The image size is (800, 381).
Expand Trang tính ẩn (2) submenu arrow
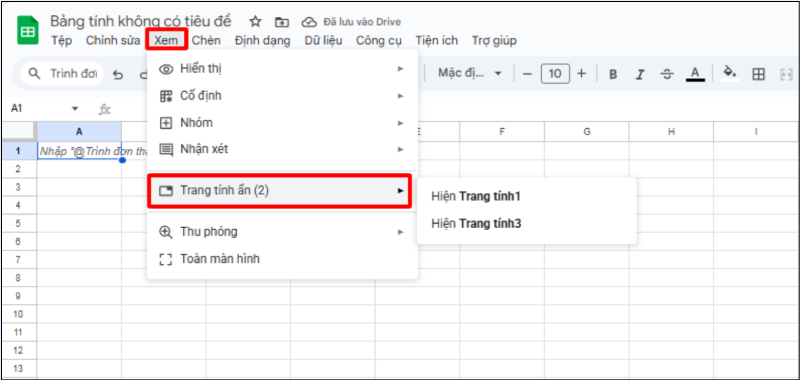(x=401, y=191)
